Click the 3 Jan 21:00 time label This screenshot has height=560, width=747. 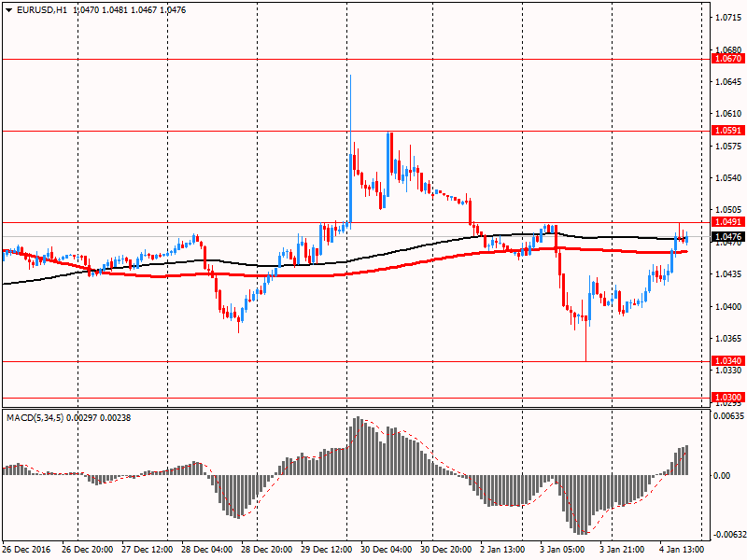pos(622,550)
